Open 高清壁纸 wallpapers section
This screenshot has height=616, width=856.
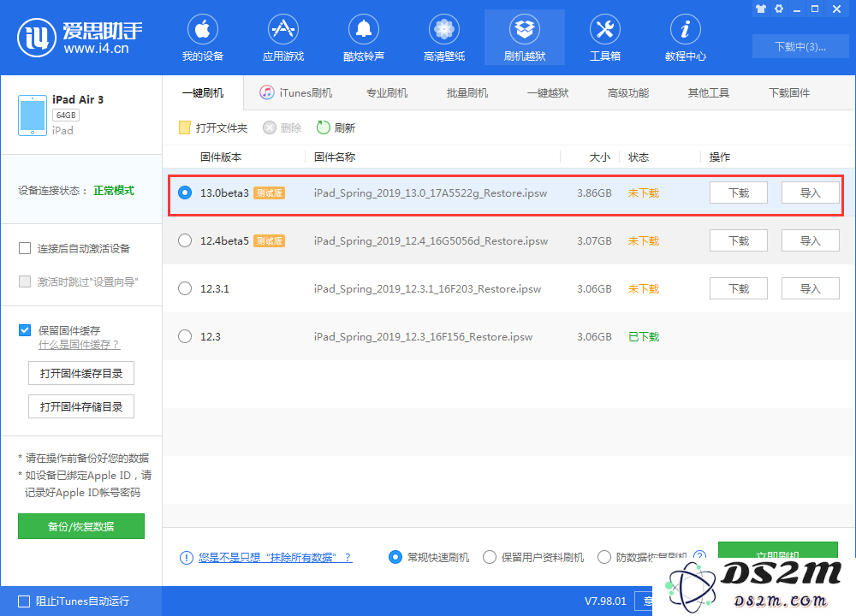tap(443, 38)
